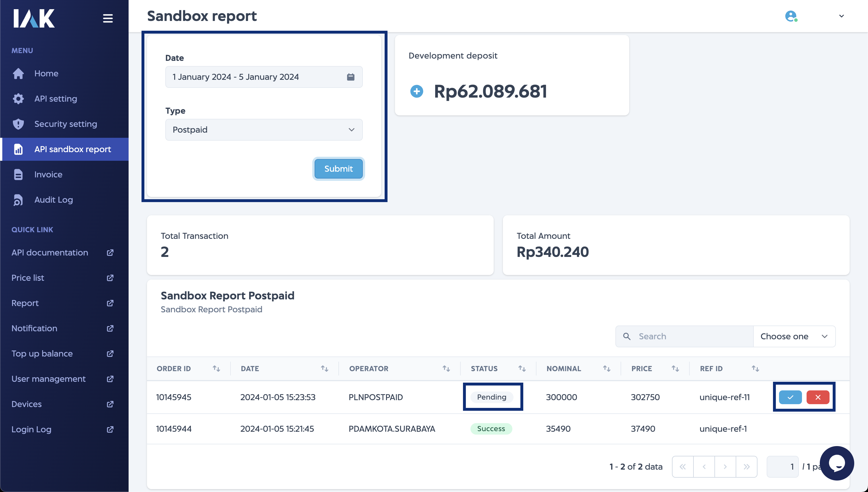Select the API setting gear icon
Screen dimensions: 868x492
click(18, 98)
